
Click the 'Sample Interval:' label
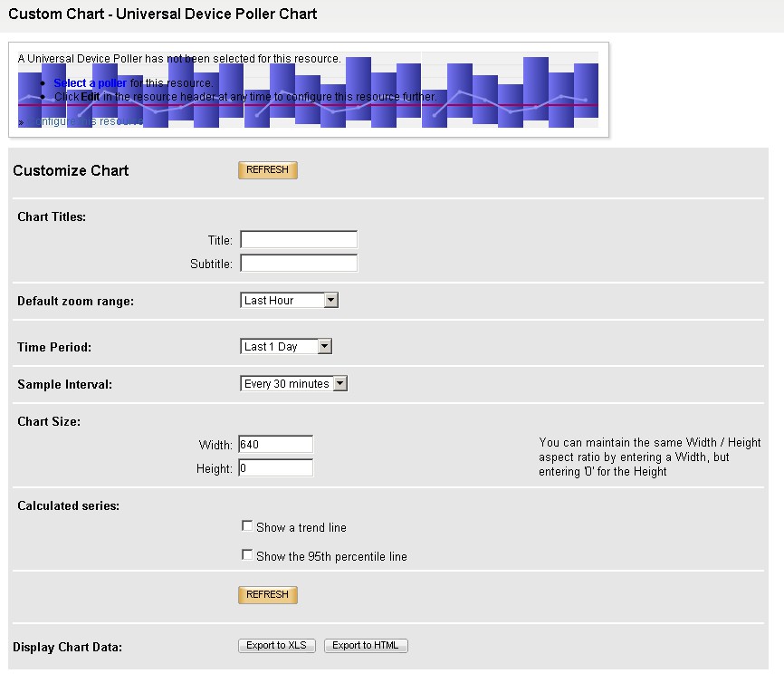64,384
